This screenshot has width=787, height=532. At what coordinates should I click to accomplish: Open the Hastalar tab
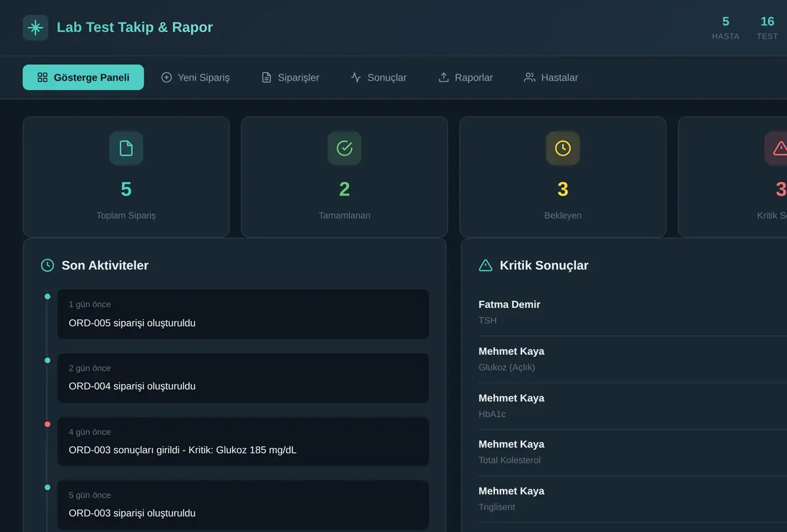tap(551, 77)
